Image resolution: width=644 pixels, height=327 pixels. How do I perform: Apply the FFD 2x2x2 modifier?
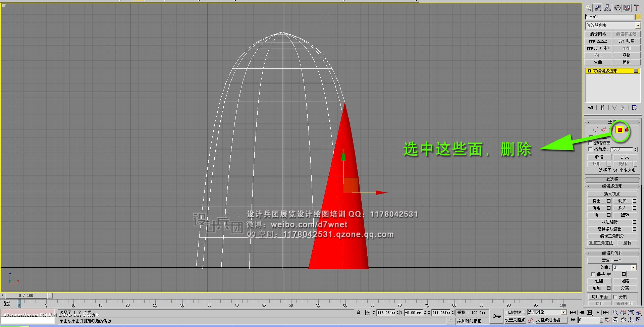click(598, 41)
